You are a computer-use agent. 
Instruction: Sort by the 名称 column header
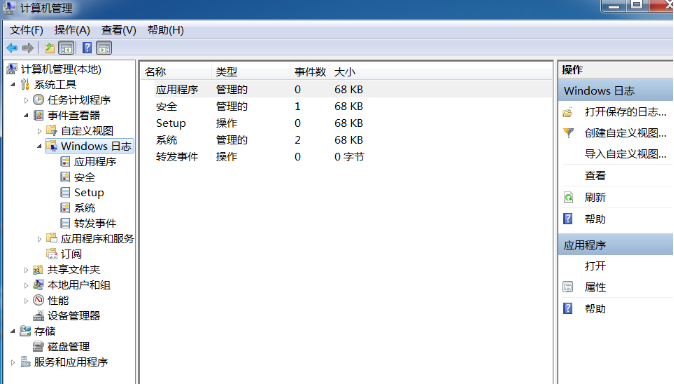click(x=176, y=72)
